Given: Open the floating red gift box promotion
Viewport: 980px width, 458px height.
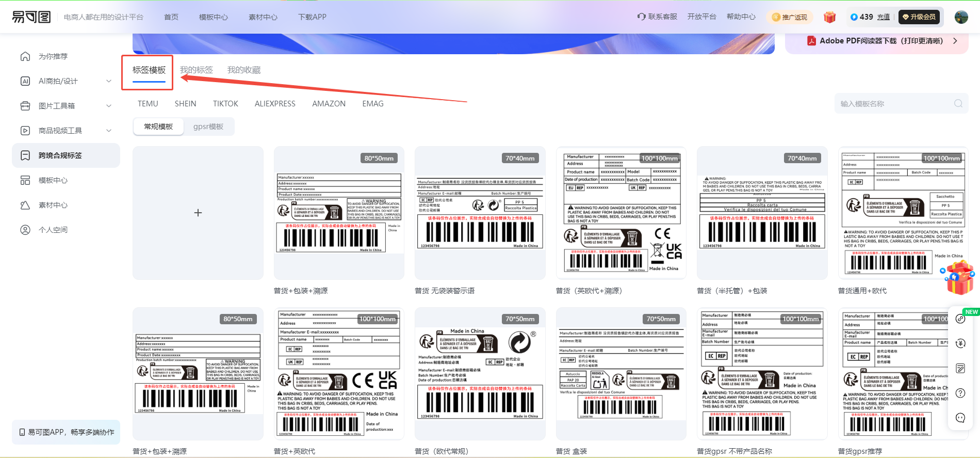Looking at the screenshot, I should (959, 277).
